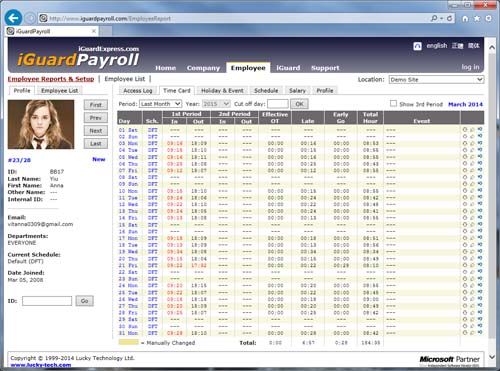The image size is (500, 371).
Task: Click the pencil edit icon in row 01 Sat
Action: 472,129
